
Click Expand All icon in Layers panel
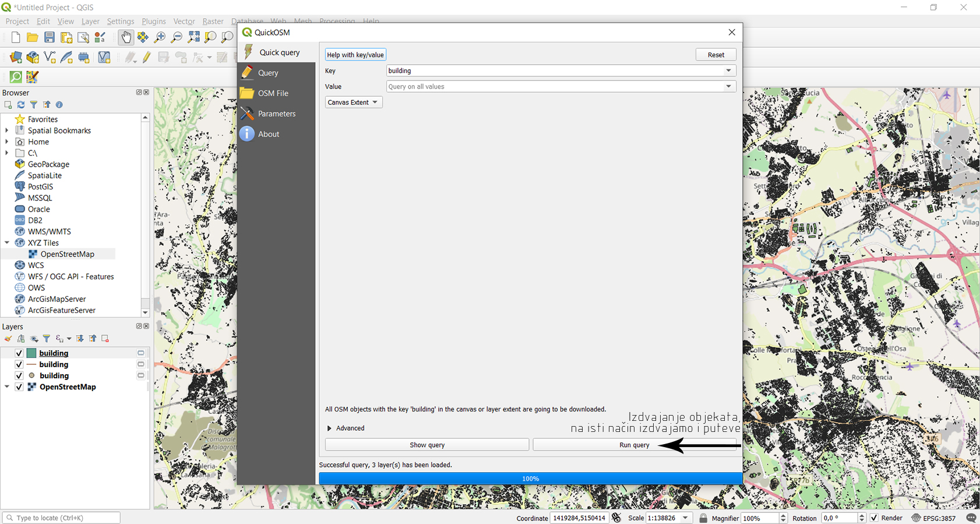click(80, 339)
